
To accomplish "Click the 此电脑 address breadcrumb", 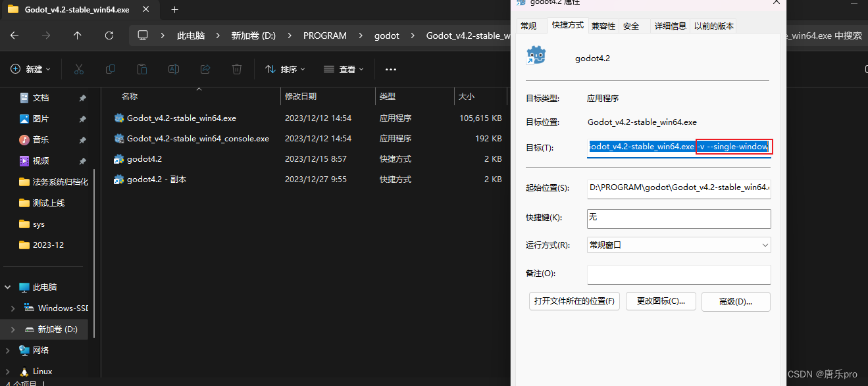I will 190,36.
